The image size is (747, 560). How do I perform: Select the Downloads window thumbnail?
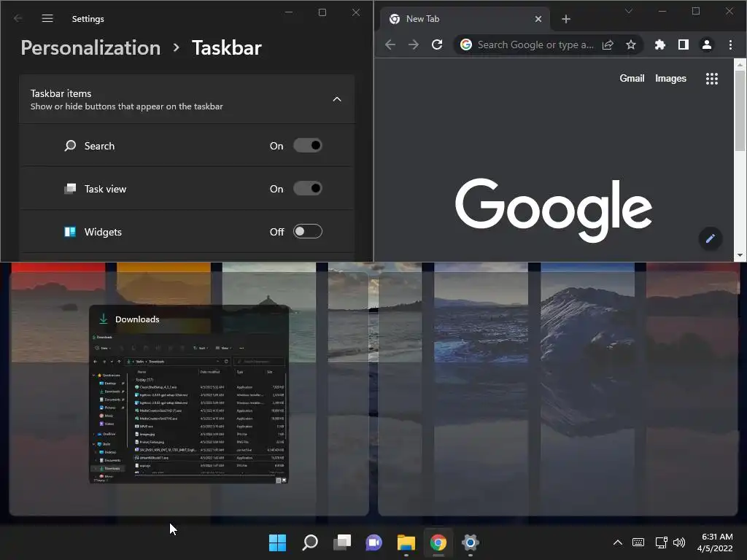click(x=189, y=394)
